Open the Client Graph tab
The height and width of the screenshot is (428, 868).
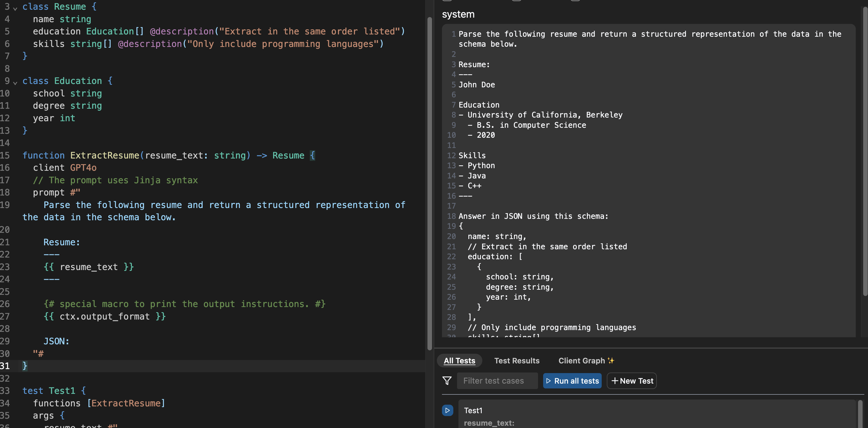click(582, 361)
